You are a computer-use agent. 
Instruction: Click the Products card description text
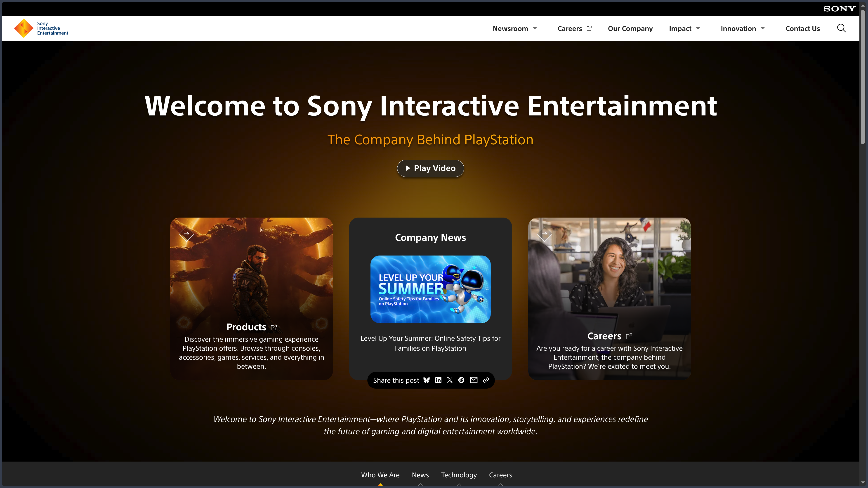(x=251, y=353)
